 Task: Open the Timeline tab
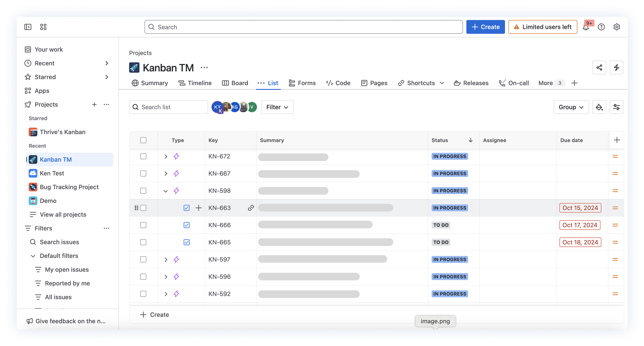click(x=195, y=83)
